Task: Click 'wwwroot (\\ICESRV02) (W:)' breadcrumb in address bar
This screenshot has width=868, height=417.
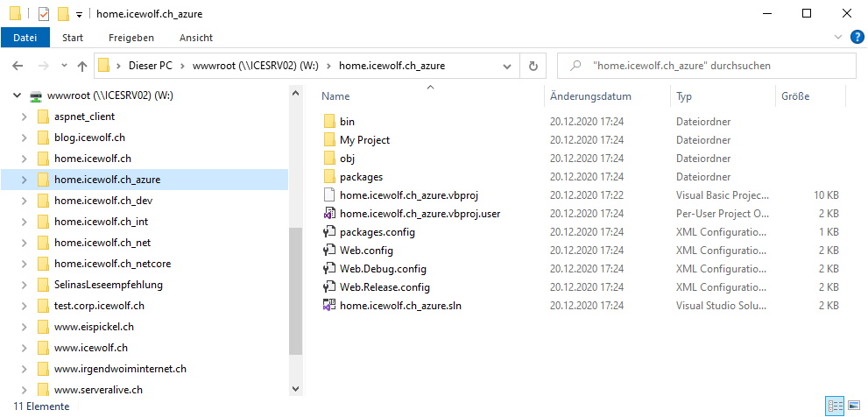Action: (255, 66)
